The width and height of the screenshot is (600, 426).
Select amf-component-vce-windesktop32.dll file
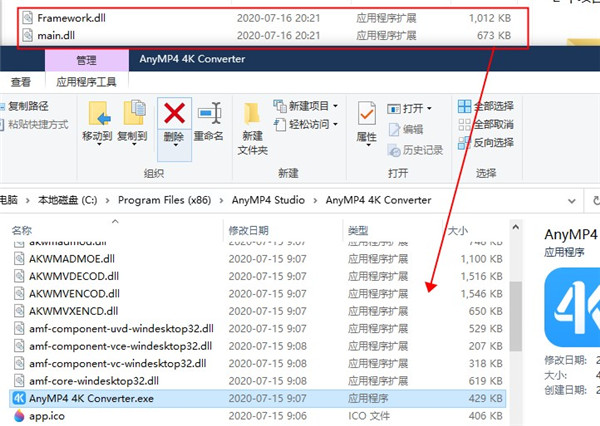click(x=257, y=346)
